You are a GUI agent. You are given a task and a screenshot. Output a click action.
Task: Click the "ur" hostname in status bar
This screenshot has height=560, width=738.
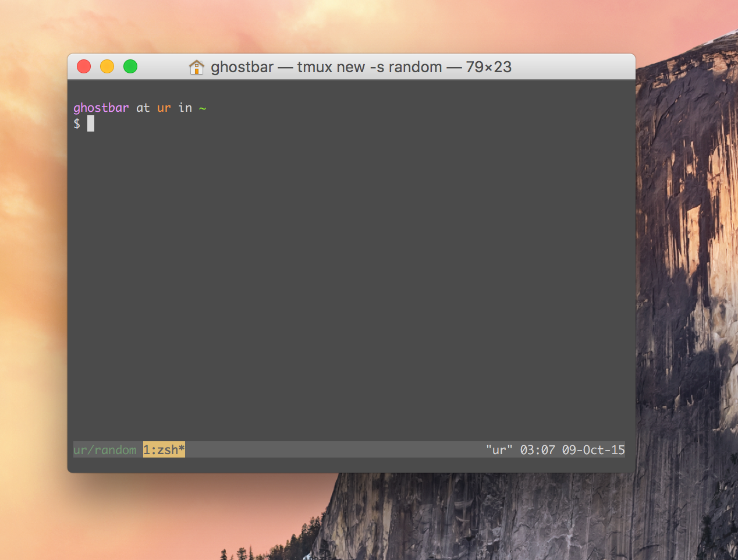click(x=499, y=450)
